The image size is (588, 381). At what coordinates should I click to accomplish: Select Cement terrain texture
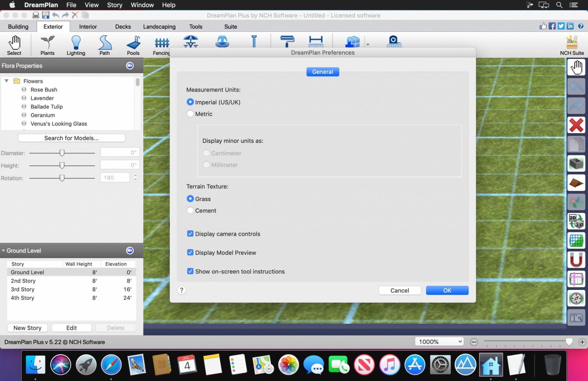[190, 210]
